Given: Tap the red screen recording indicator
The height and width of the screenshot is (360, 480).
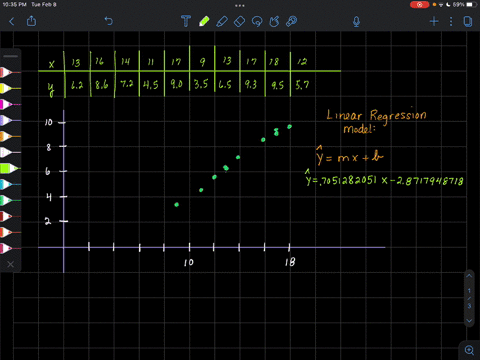Looking at the screenshot, I should (x=419, y=5).
